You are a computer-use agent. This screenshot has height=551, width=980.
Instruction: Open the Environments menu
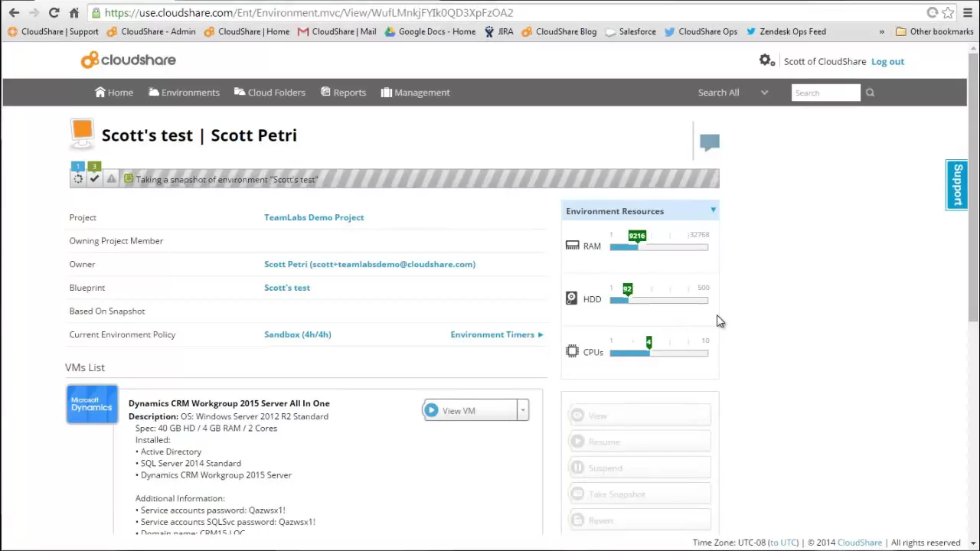tap(184, 92)
